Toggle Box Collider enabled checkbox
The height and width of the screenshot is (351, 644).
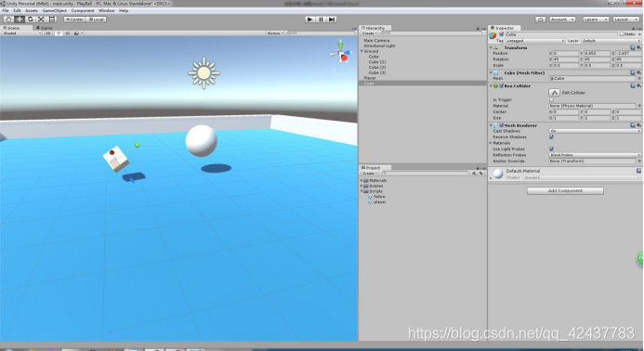(502, 85)
